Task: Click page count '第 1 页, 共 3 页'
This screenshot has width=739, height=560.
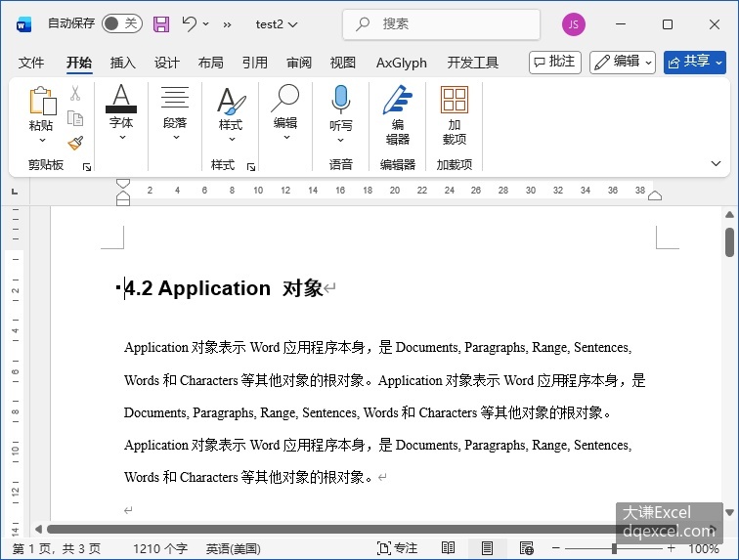Action: pos(57,548)
